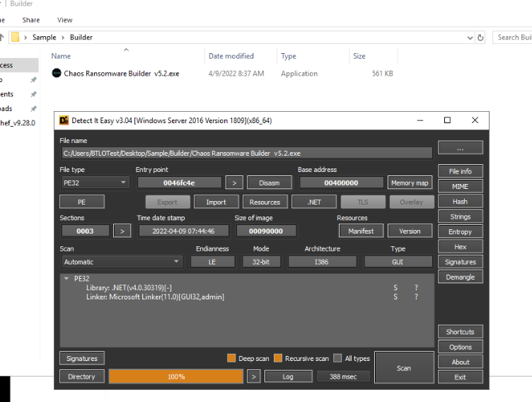Click the Base address field 00400000
Viewport: 532px width, 402px height.
[x=341, y=183]
